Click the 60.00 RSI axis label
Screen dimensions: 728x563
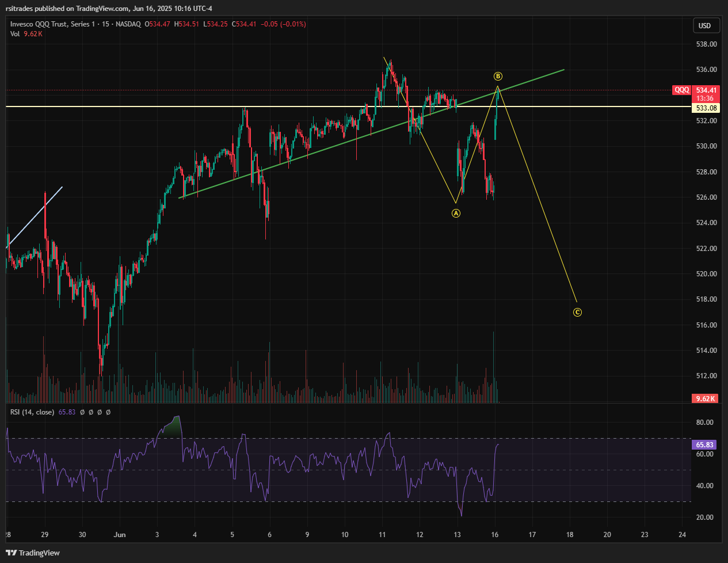coord(704,454)
